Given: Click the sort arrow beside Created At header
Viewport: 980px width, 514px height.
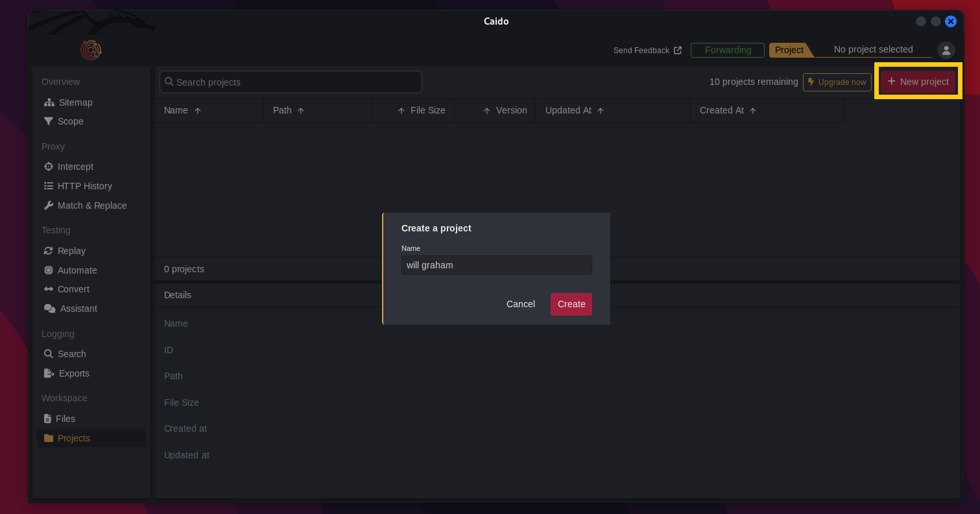Looking at the screenshot, I should (753, 111).
